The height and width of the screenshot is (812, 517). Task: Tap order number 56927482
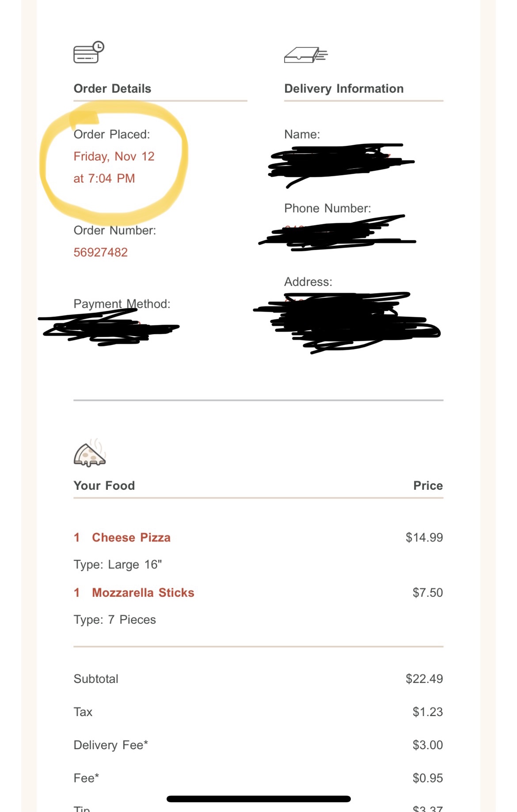[101, 252]
